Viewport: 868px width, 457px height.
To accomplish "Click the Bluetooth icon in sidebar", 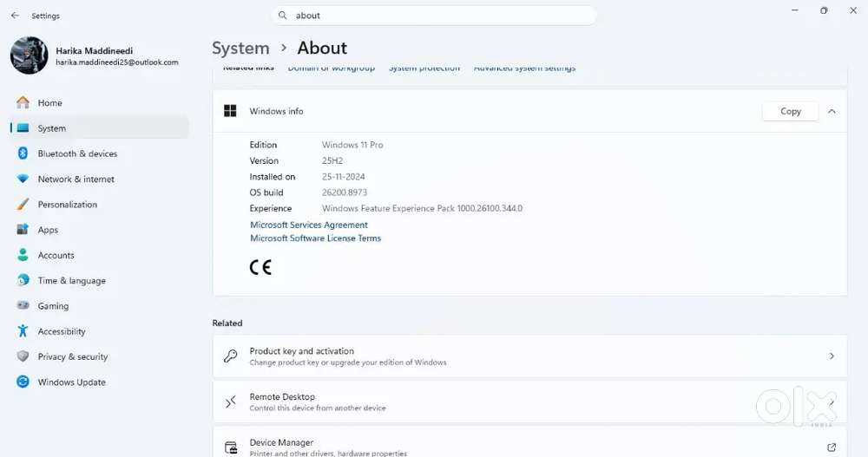I will [x=23, y=153].
